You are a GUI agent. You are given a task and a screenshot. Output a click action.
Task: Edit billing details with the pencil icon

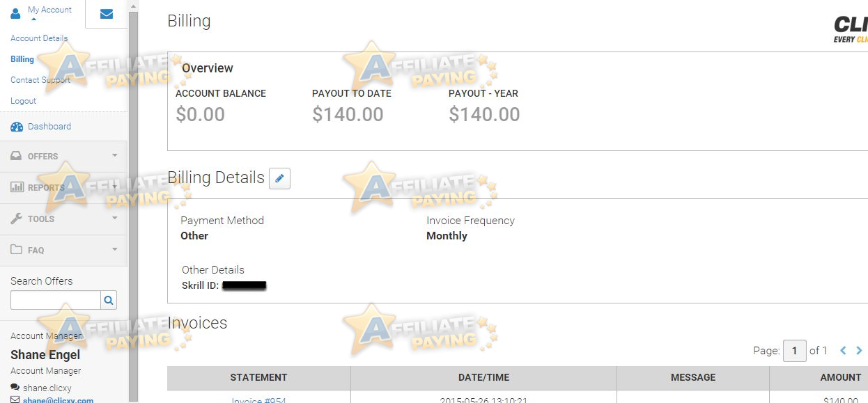tap(279, 178)
